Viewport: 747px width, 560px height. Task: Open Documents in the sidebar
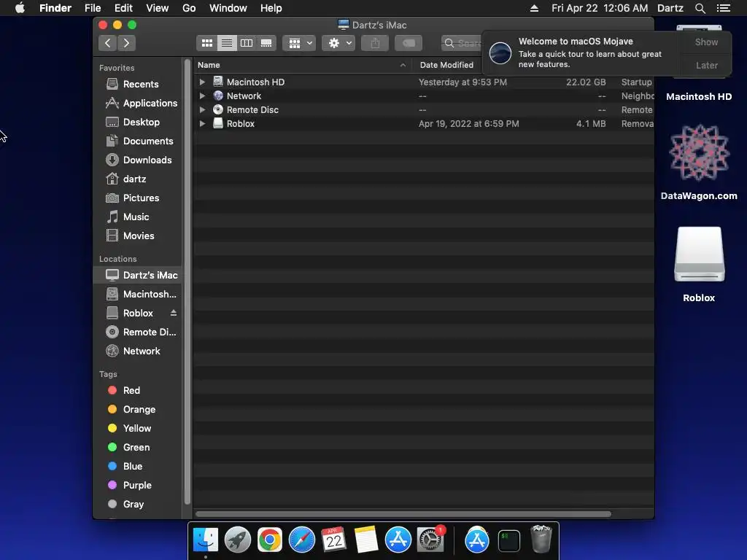[137, 141]
